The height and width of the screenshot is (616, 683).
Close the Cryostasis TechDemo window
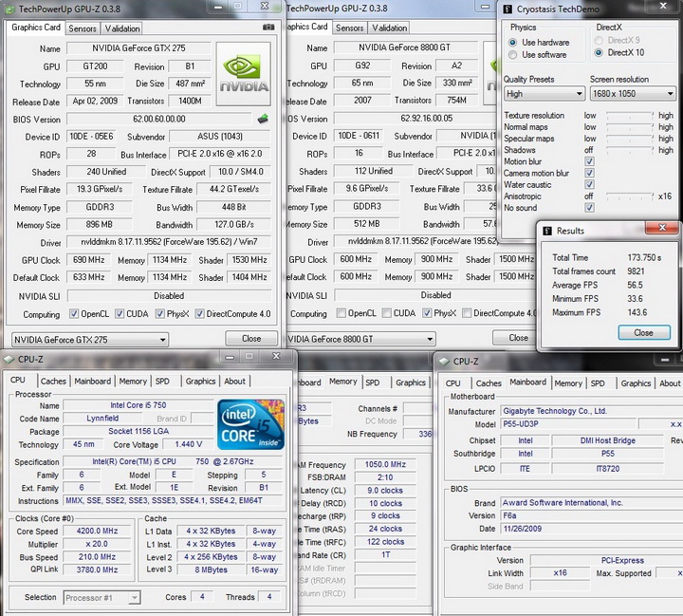click(663, 6)
